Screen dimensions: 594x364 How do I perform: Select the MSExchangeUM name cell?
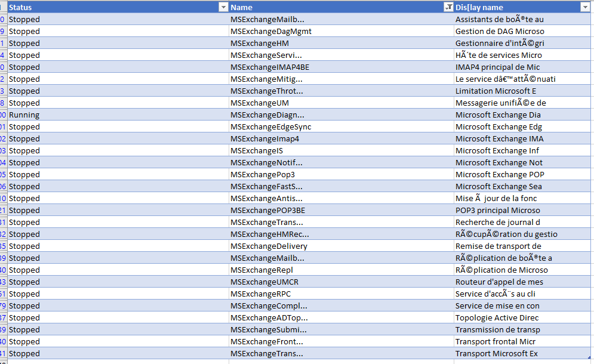[341, 103]
